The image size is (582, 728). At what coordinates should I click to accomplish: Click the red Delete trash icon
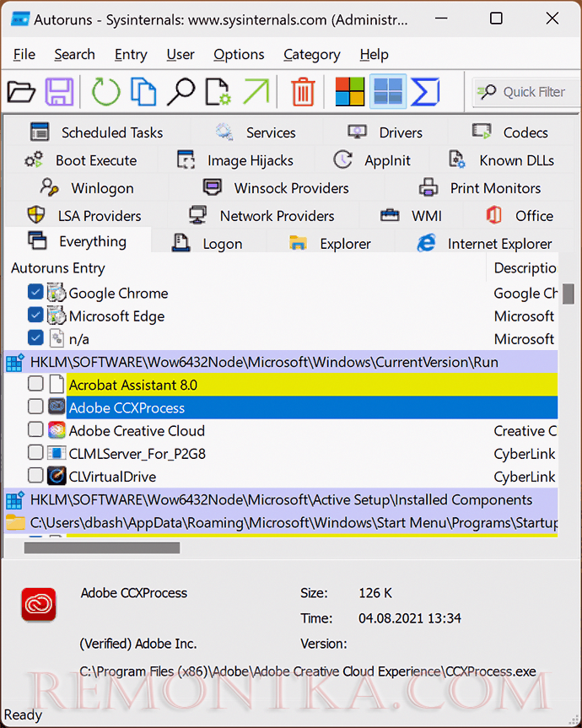click(303, 91)
